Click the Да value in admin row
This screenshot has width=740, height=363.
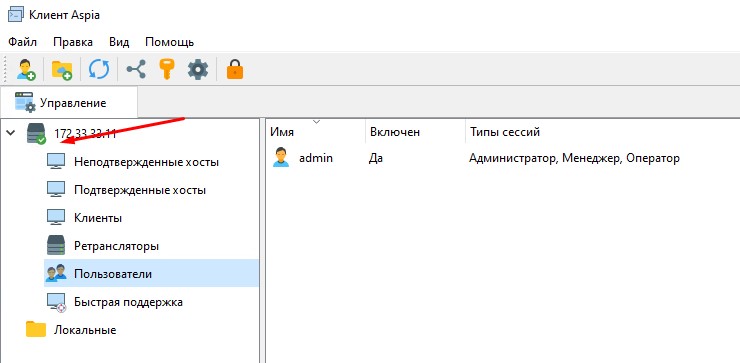pos(376,158)
